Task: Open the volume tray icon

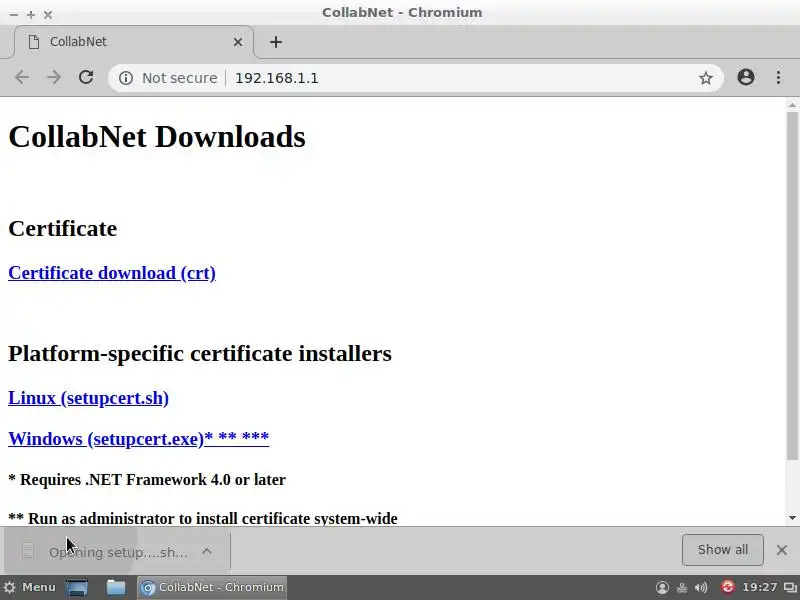Action: point(702,588)
